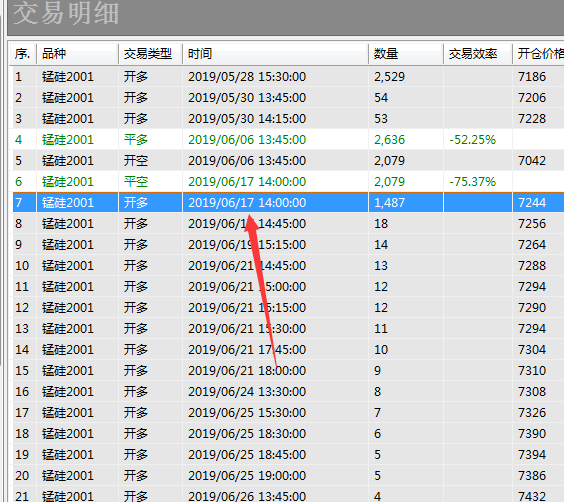Screen dimensions: 564x502
Task: Click open price 7244 in row 7
Action: pyautogui.click(x=532, y=202)
